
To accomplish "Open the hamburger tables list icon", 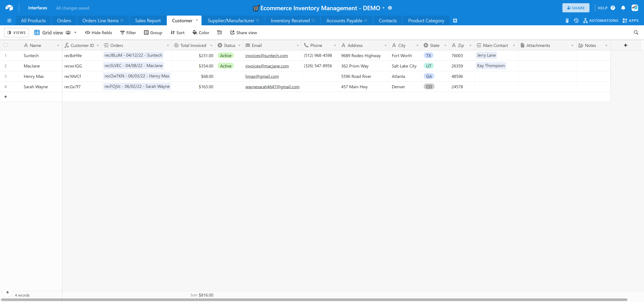I will 9,21.
